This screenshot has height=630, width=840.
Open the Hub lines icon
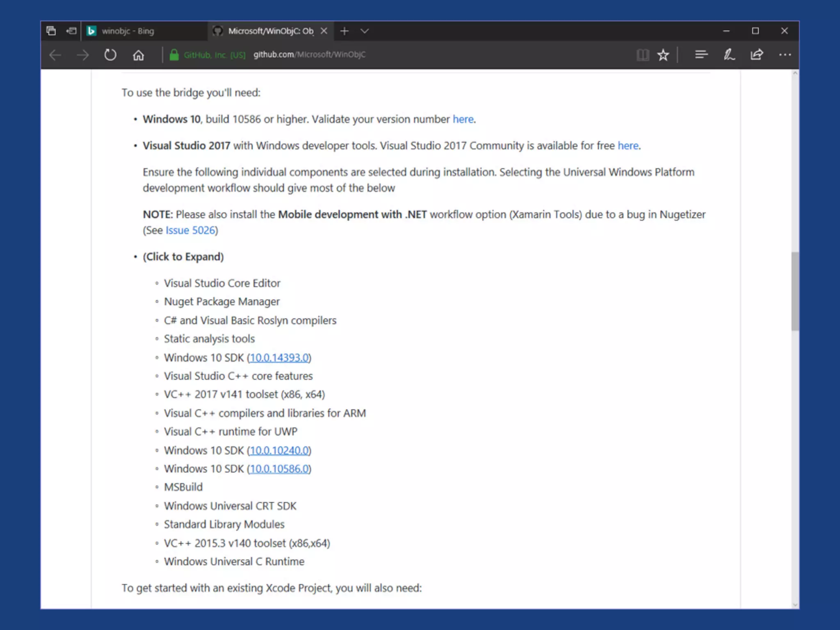(701, 55)
